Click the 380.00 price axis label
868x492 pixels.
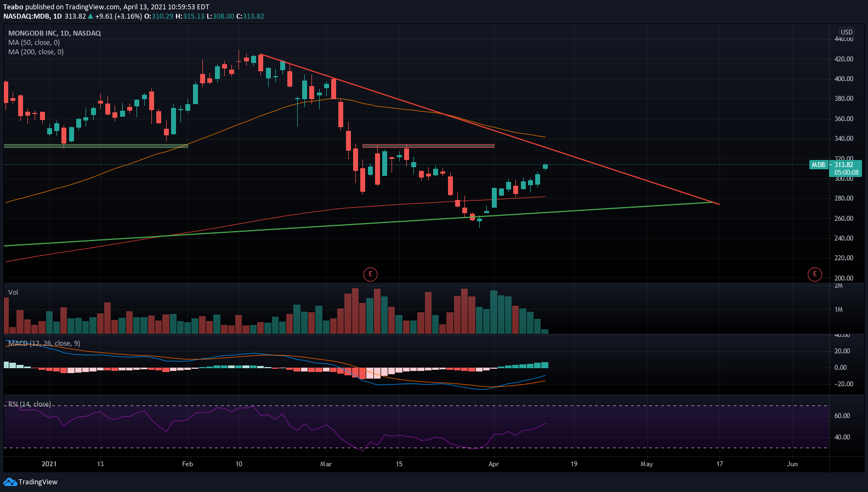(844, 99)
